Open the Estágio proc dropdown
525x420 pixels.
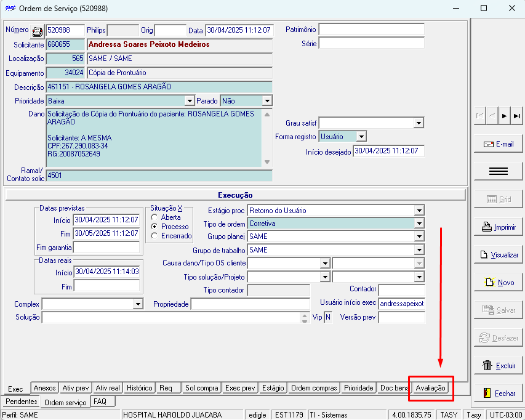419,211
